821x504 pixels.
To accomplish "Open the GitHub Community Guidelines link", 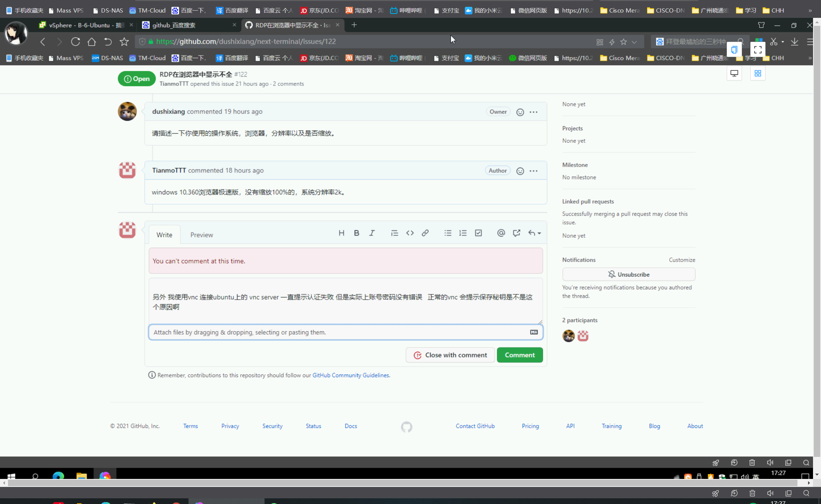I will pos(350,375).
